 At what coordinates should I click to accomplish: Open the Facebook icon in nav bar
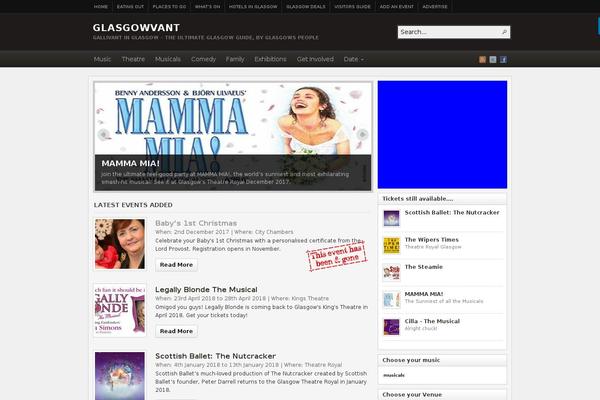[503, 59]
